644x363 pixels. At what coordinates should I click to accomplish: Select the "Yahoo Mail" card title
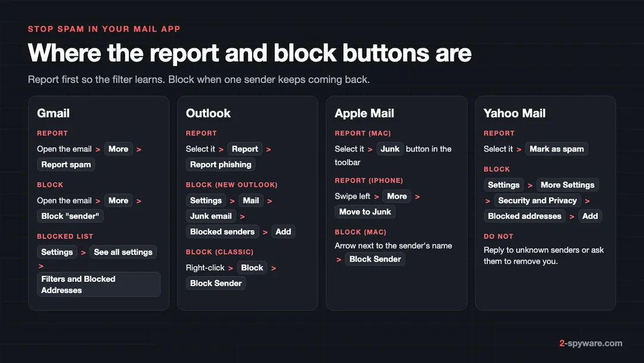pyautogui.click(x=515, y=113)
